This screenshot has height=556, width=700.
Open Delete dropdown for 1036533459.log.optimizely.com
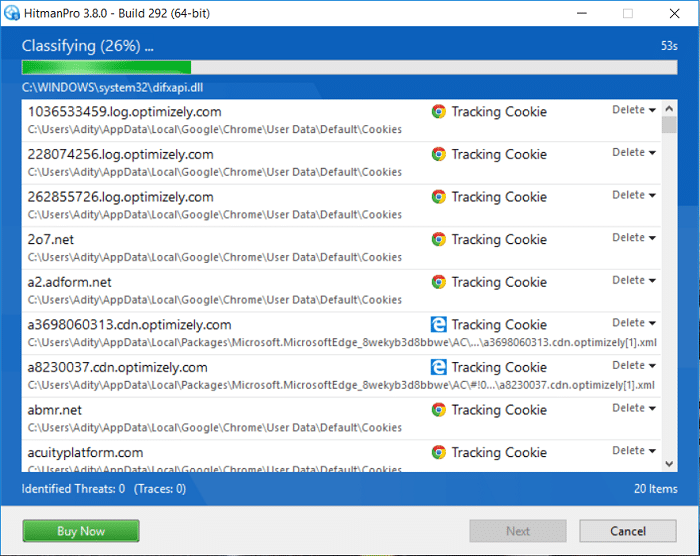(x=634, y=110)
